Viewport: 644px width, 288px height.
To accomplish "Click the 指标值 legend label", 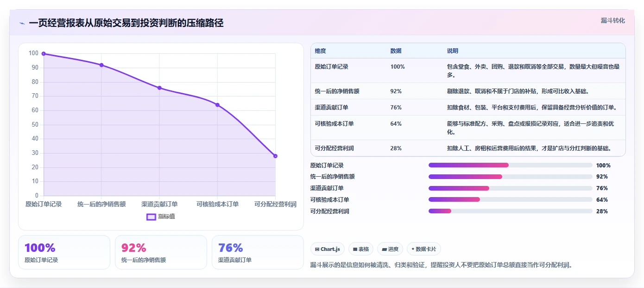I will coord(166,217).
